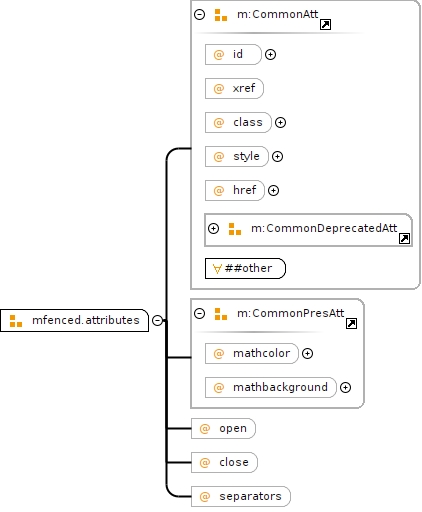
Task: Click the wildcard icon in ##other box
Action: (x=217, y=269)
